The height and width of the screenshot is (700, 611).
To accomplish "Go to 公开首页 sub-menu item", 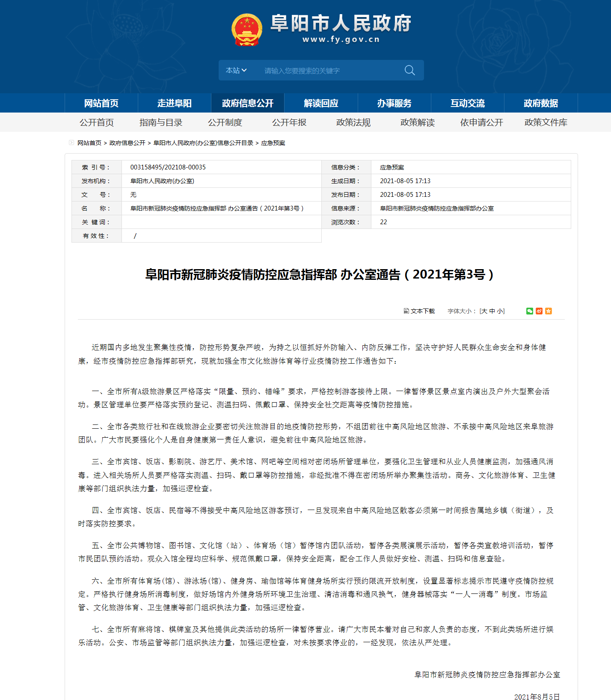I will pos(97,122).
